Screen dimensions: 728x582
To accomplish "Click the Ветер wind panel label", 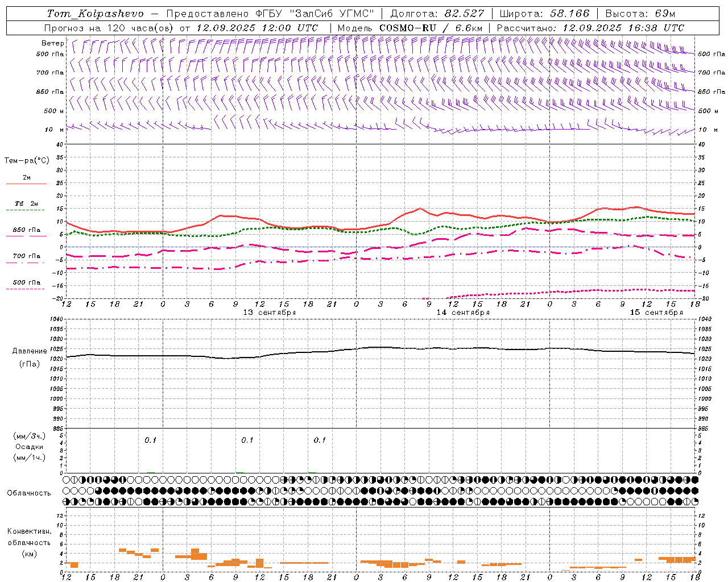I will 52,43.
